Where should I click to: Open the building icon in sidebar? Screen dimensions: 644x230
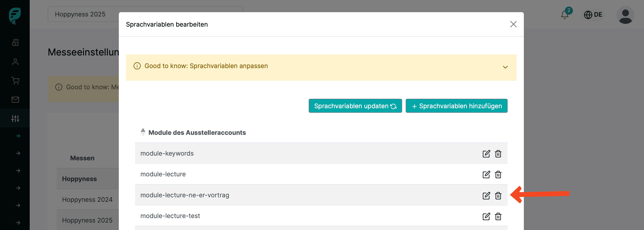[15, 43]
